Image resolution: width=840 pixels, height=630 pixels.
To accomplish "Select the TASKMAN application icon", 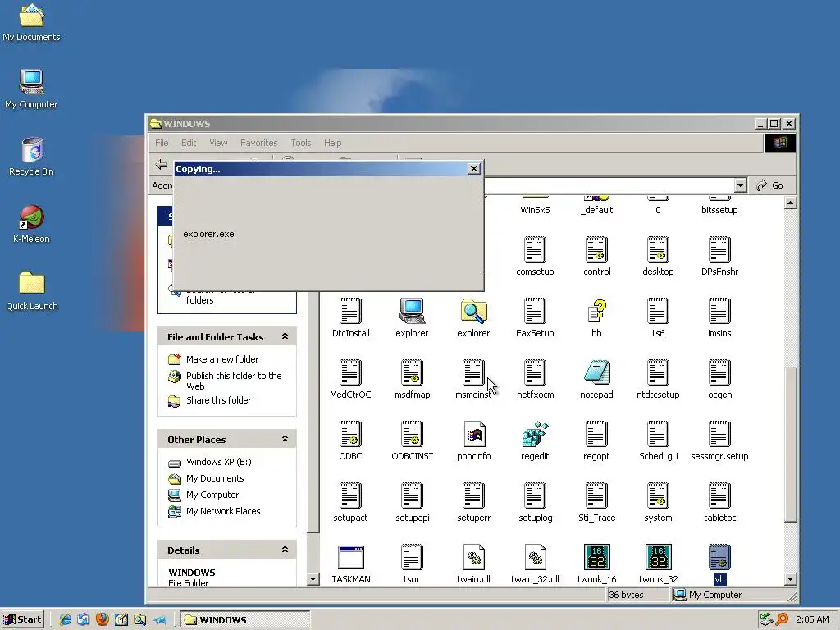I will 351,557.
